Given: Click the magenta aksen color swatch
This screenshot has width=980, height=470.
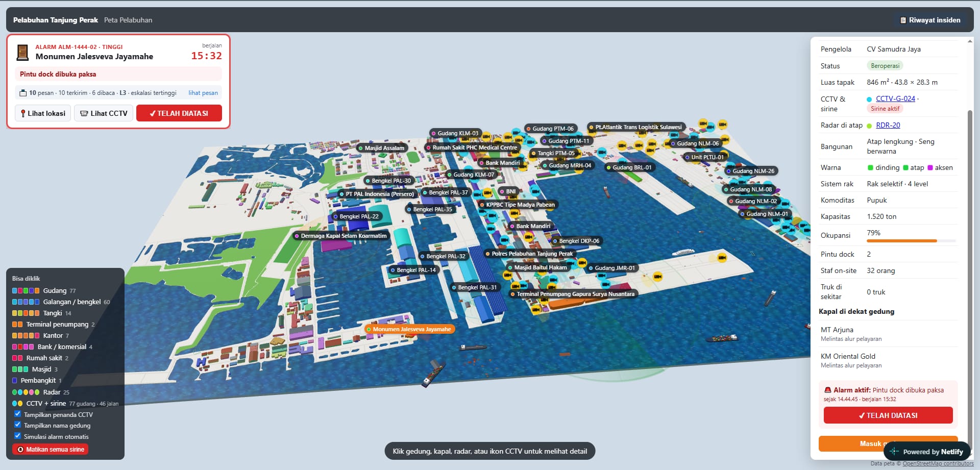Looking at the screenshot, I should point(930,167).
